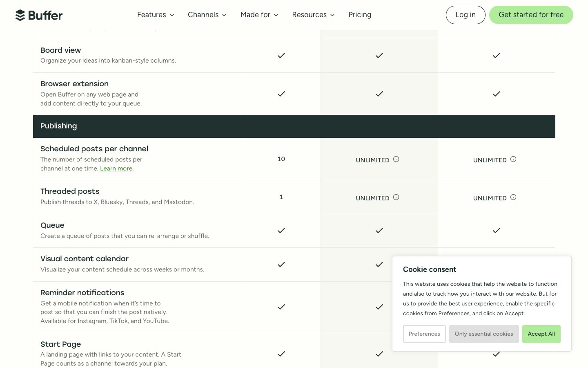The height and width of the screenshot is (368, 588).
Task: Open the Channels dropdown menu
Action: (x=207, y=15)
